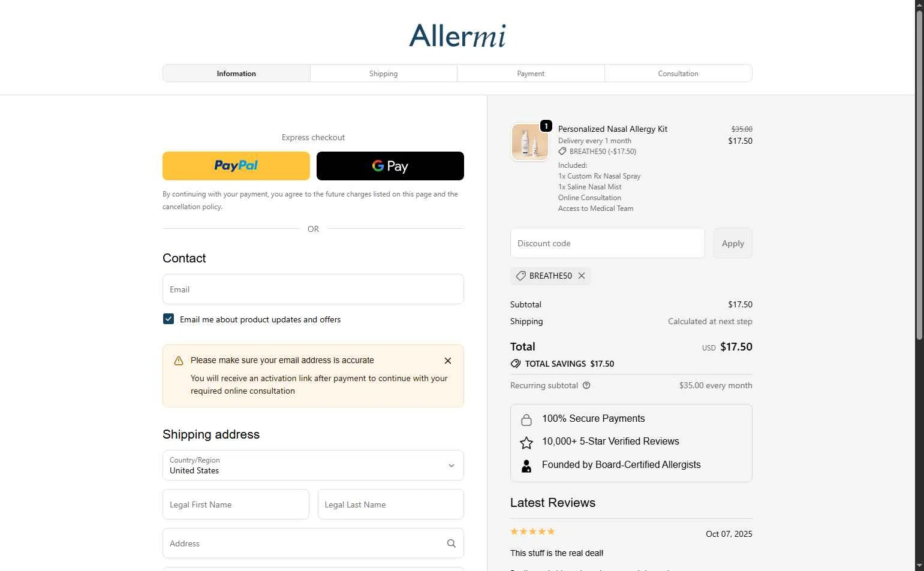Click the nasal allergy kit thumbnail

coord(529,142)
